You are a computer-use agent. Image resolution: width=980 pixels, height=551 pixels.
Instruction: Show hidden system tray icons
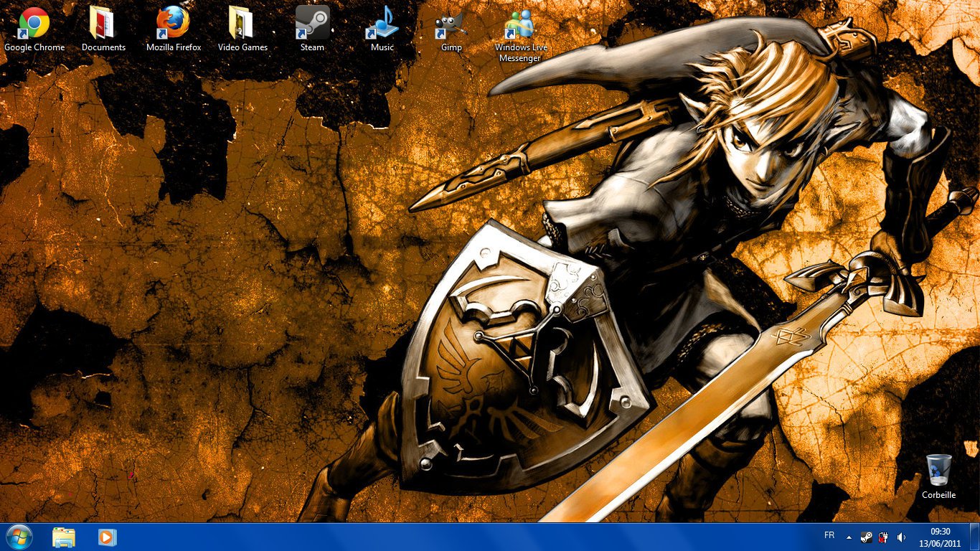pos(849,537)
